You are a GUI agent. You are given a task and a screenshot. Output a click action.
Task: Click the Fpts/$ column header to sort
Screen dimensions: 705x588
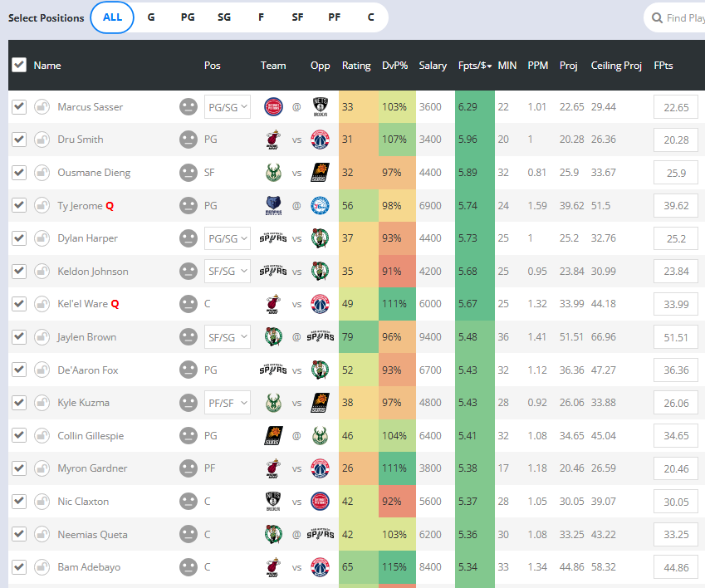(474, 66)
